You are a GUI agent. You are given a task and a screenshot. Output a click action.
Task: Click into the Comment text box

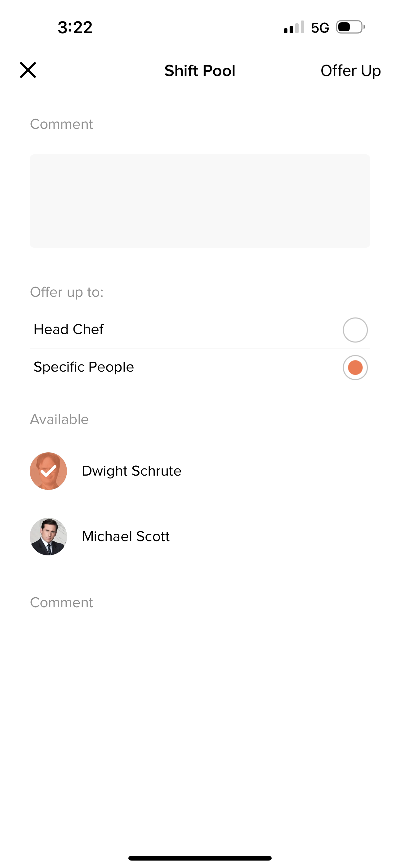click(x=200, y=201)
